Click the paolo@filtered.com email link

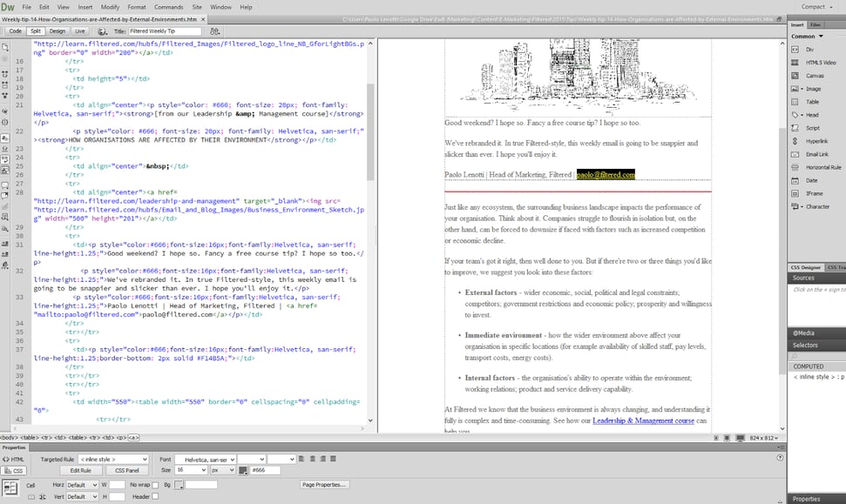(x=606, y=174)
